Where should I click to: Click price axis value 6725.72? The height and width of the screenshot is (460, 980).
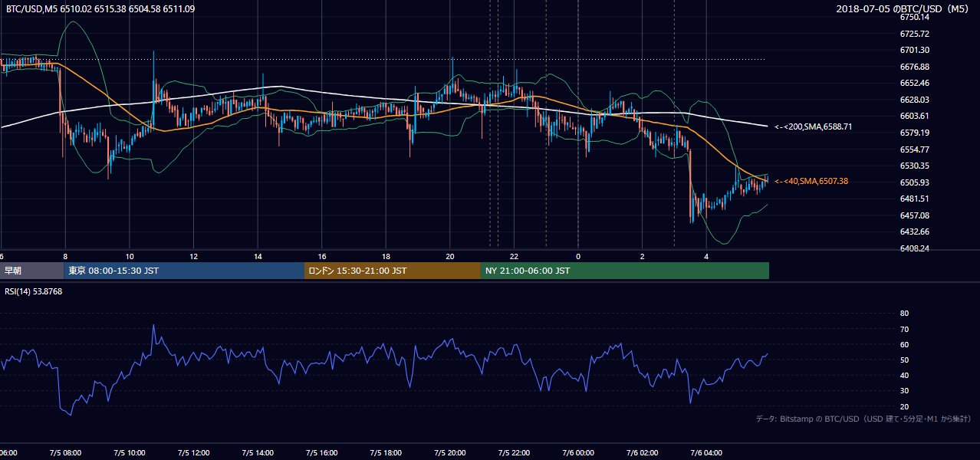pos(915,34)
